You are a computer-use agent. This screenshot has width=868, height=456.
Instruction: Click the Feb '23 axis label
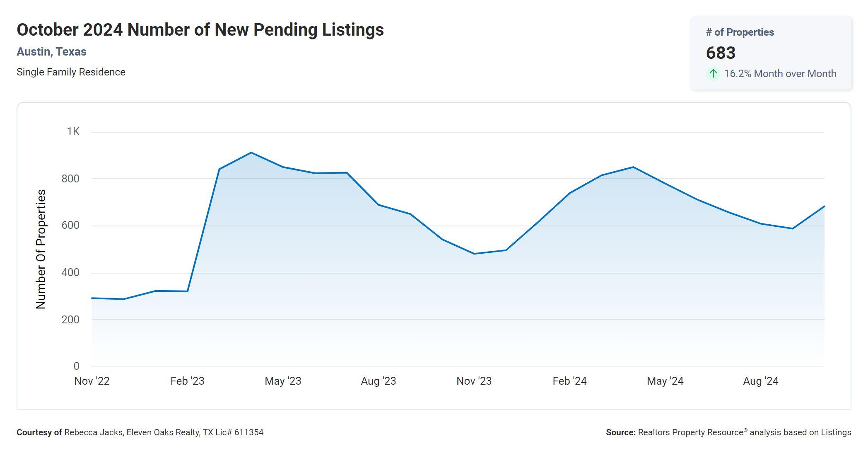click(187, 381)
